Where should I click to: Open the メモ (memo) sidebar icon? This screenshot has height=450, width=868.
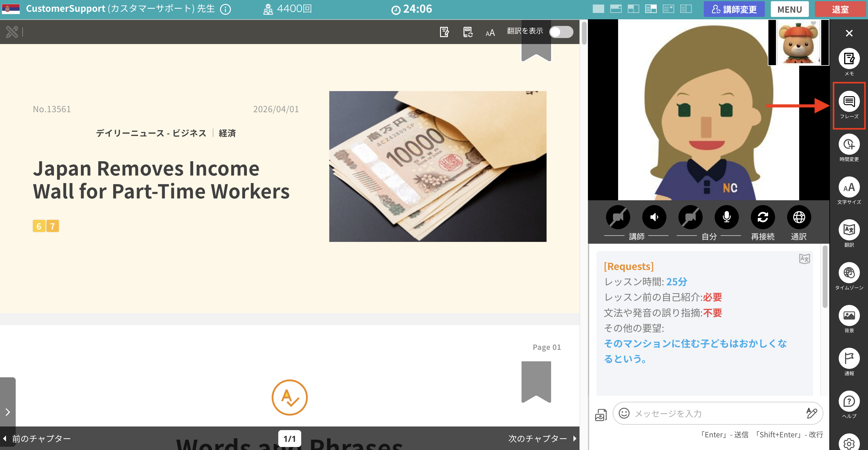[x=848, y=59]
